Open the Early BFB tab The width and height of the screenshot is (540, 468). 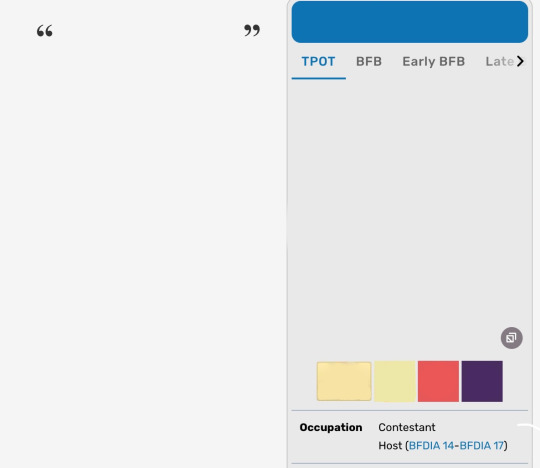pos(434,62)
